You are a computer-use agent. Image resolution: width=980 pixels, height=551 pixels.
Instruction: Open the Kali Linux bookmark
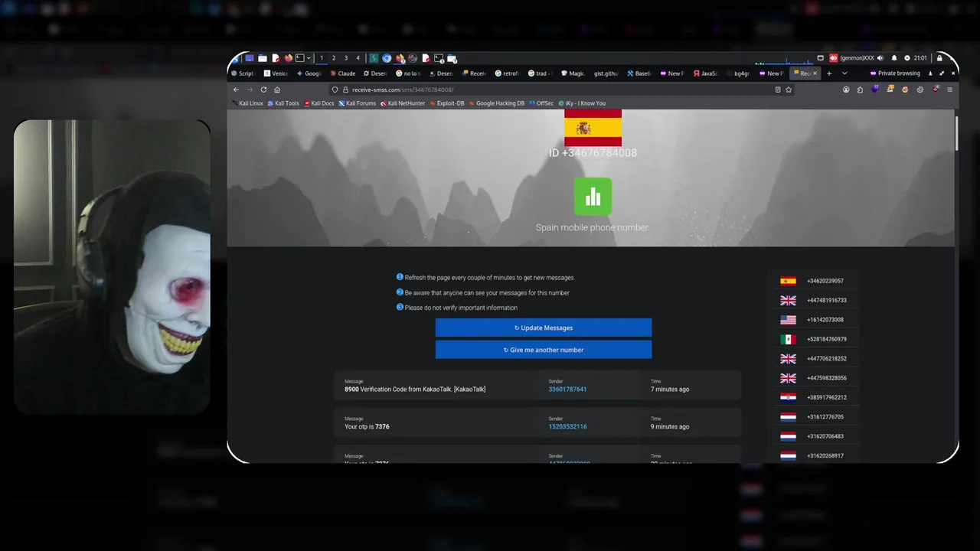pos(247,103)
